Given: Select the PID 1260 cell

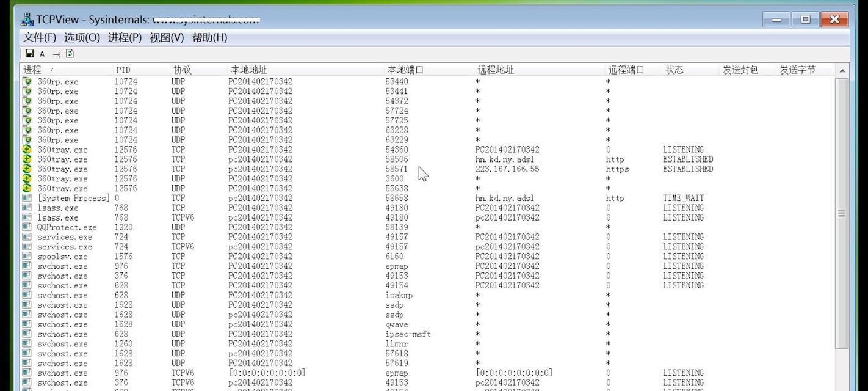Looking at the screenshot, I should (x=123, y=344).
